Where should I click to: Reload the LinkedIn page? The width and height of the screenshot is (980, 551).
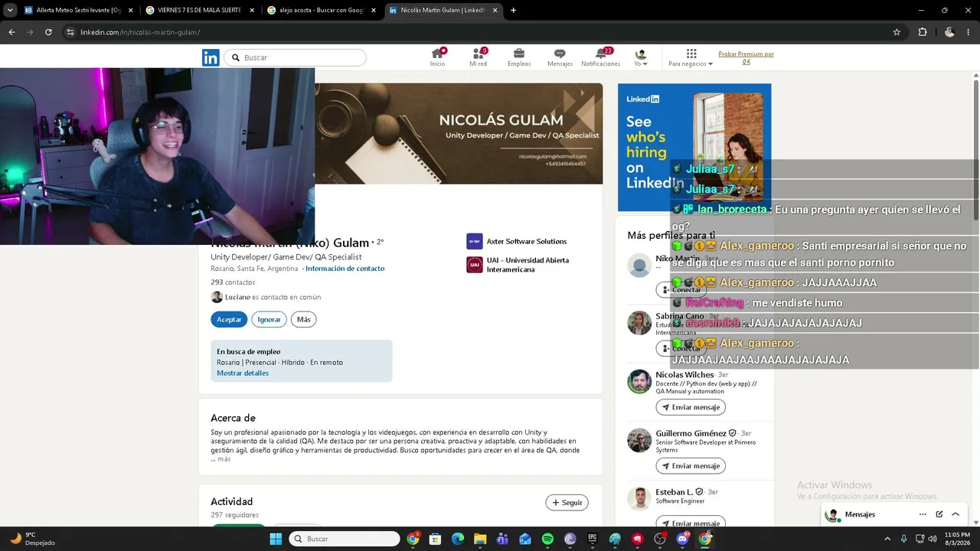click(48, 32)
